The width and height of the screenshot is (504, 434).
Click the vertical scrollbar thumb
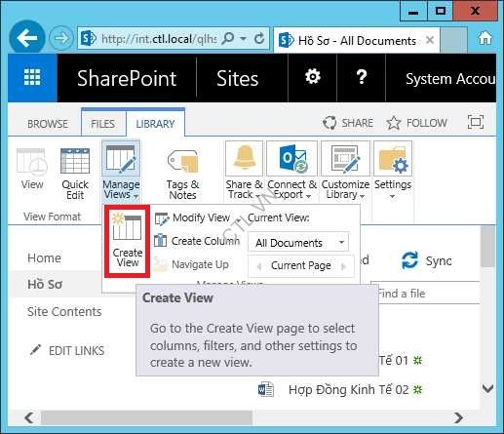coord(487,247)
